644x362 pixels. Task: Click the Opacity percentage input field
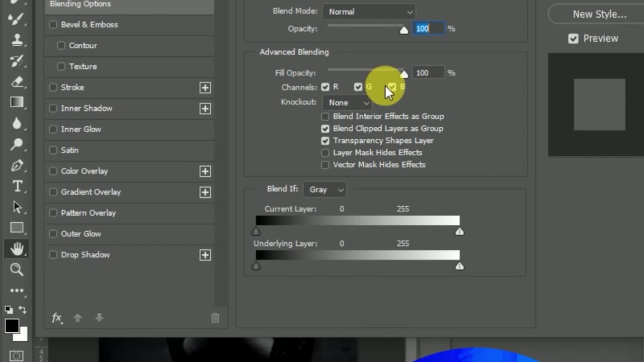429,29
